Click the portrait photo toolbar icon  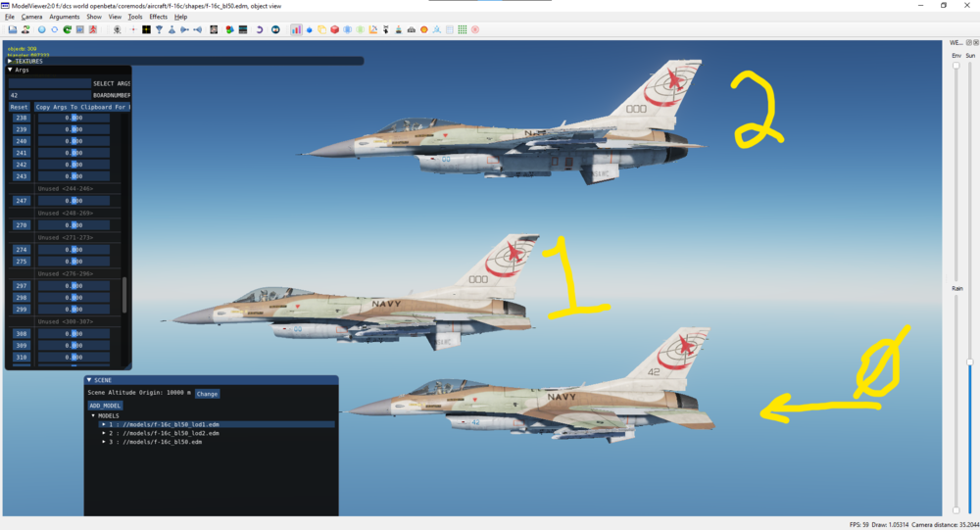click(214, 29)
